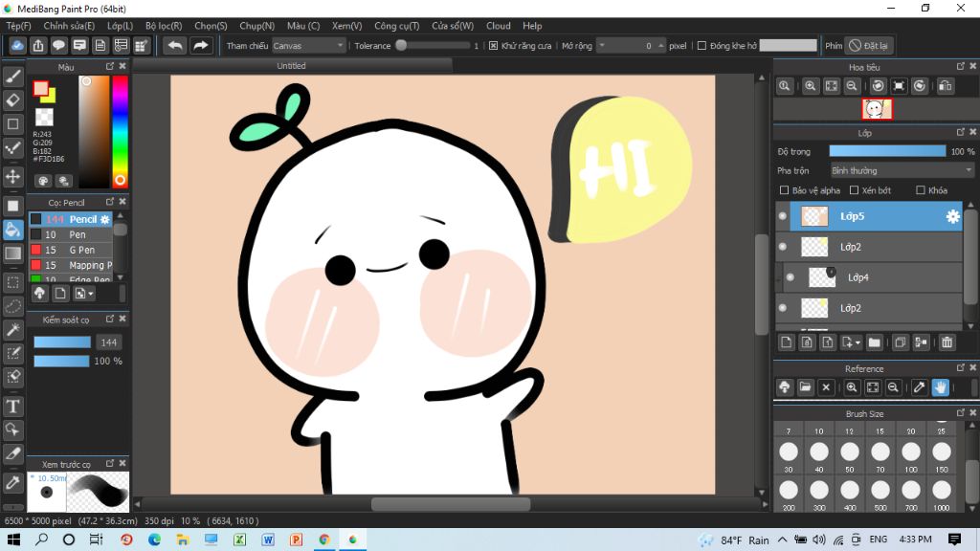Image resolution: width=980 pixels, height=551 pixels.
Task: Select the Select Pen tool
Action: (x=13, y=354)
